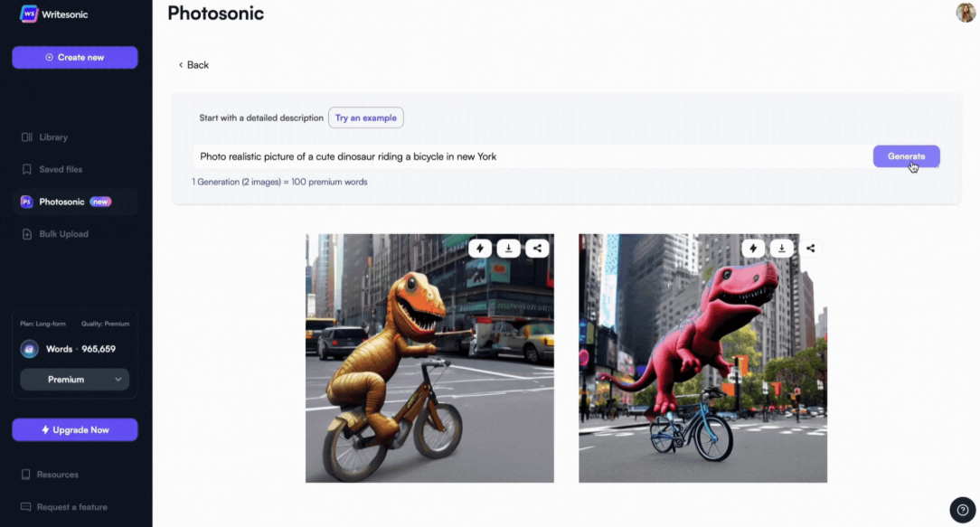Open the user profile avatar
This screenshot has width=980, height=527.
click(x=966, y=13)
